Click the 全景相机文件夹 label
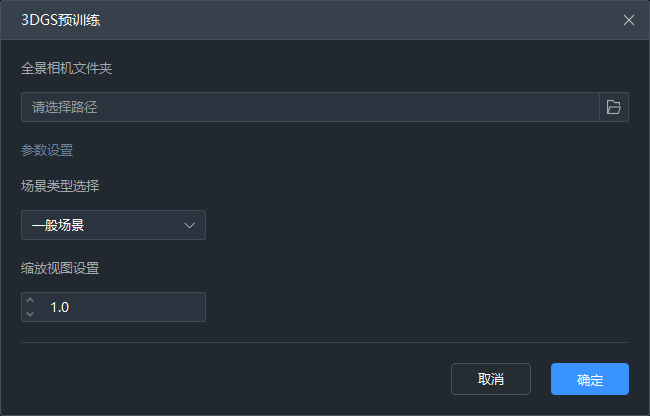Image resolution: width=650 pixels, height=416 pixels. [x=66, y=69]
